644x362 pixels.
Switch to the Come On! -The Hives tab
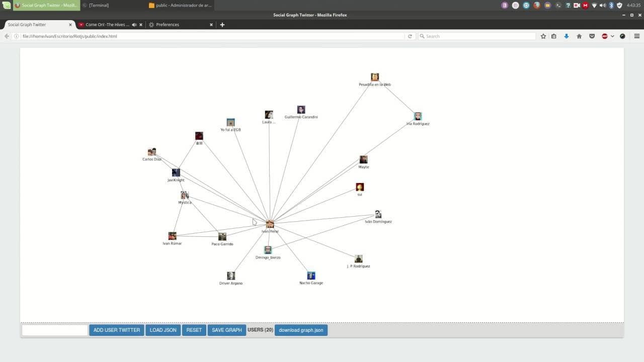[x=107, y=25]
